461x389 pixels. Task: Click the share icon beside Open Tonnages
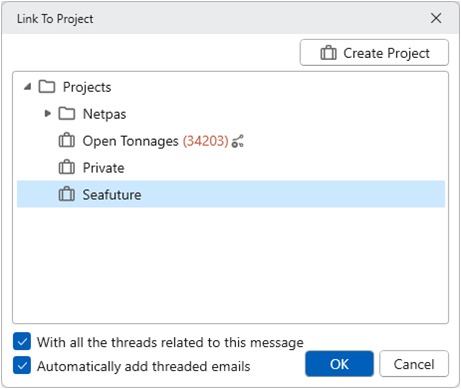click(238, 141)
